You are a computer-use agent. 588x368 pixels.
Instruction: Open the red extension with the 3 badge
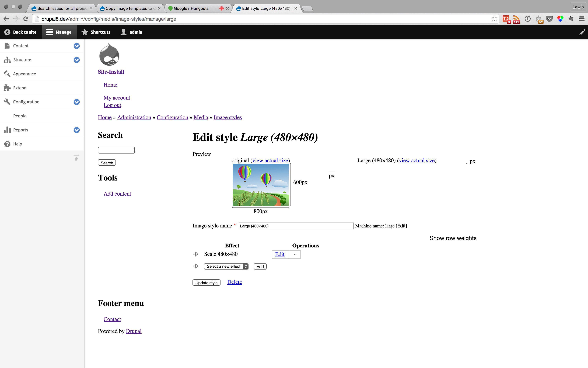click(506, 19)
